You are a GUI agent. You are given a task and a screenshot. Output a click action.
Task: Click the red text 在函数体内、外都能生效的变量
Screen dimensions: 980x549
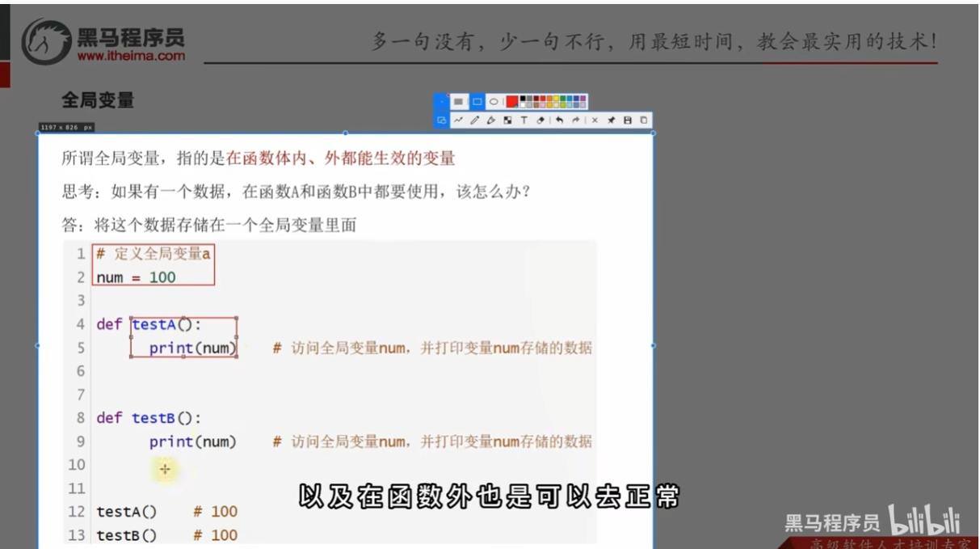[x=340, y=158]
